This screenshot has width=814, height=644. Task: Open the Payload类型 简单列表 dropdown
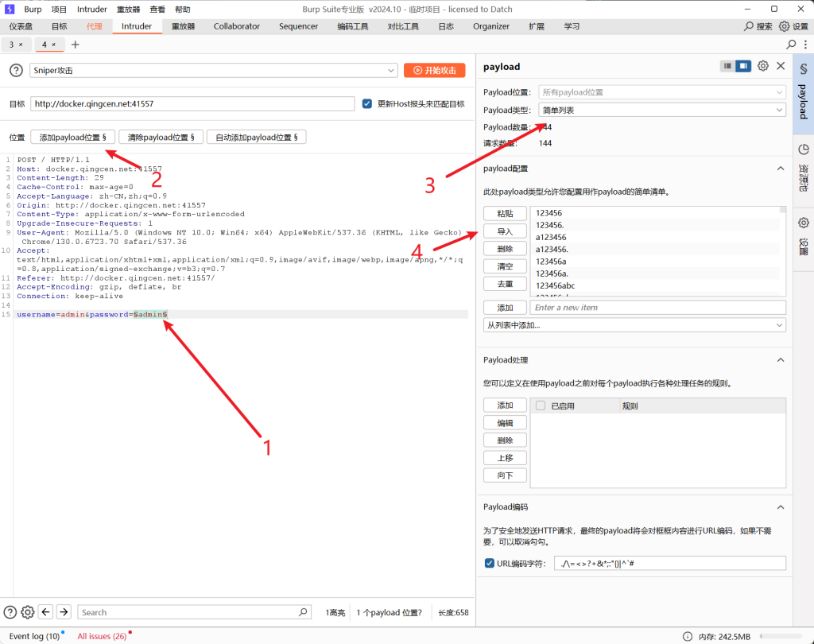662,110
